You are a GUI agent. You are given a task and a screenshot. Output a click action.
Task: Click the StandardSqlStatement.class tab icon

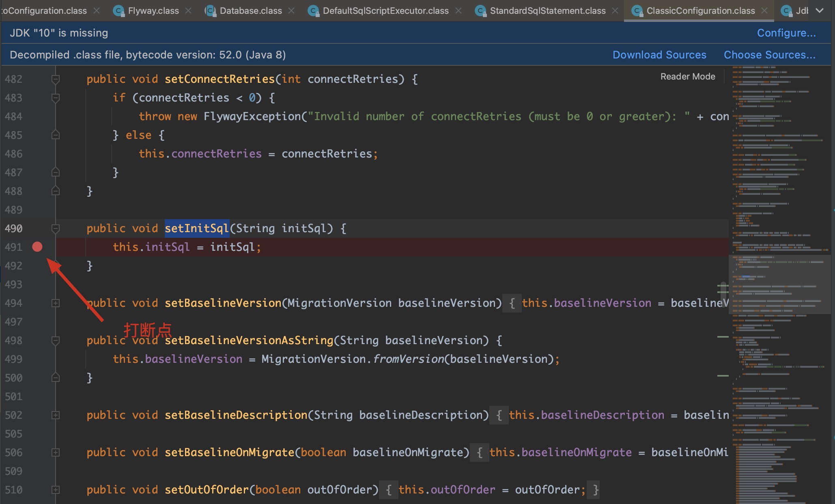pyautogui.click(x=480, y=11)
